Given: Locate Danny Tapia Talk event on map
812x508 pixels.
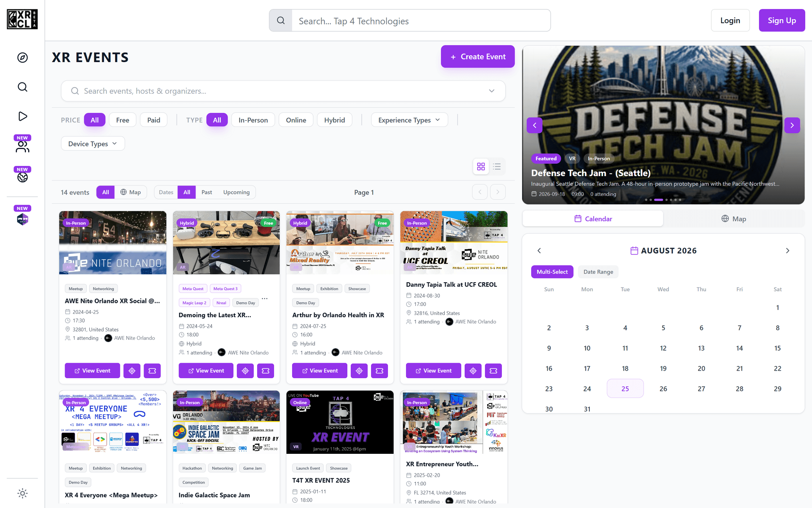Looking at the screenshot, I should (x=473, y=371).
